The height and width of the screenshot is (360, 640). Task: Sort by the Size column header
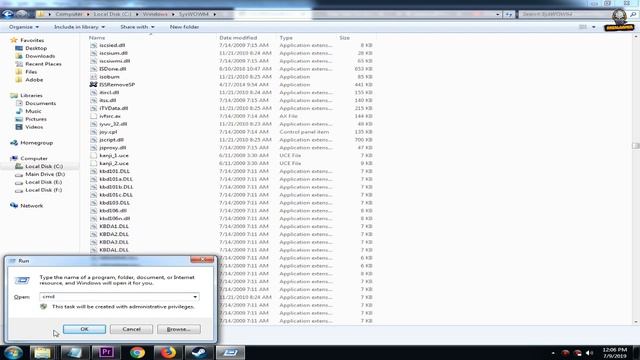click(344, 38)
